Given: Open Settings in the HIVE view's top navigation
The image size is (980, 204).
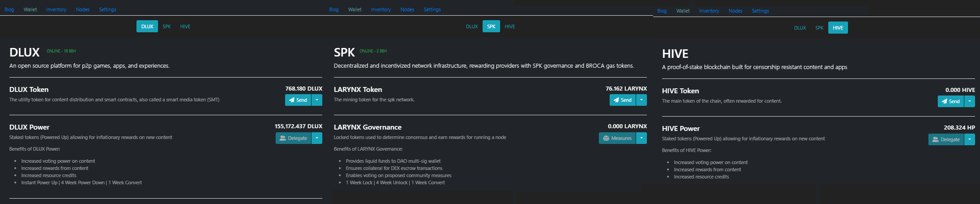Looking at the screenshot, I should pos(760,11).
